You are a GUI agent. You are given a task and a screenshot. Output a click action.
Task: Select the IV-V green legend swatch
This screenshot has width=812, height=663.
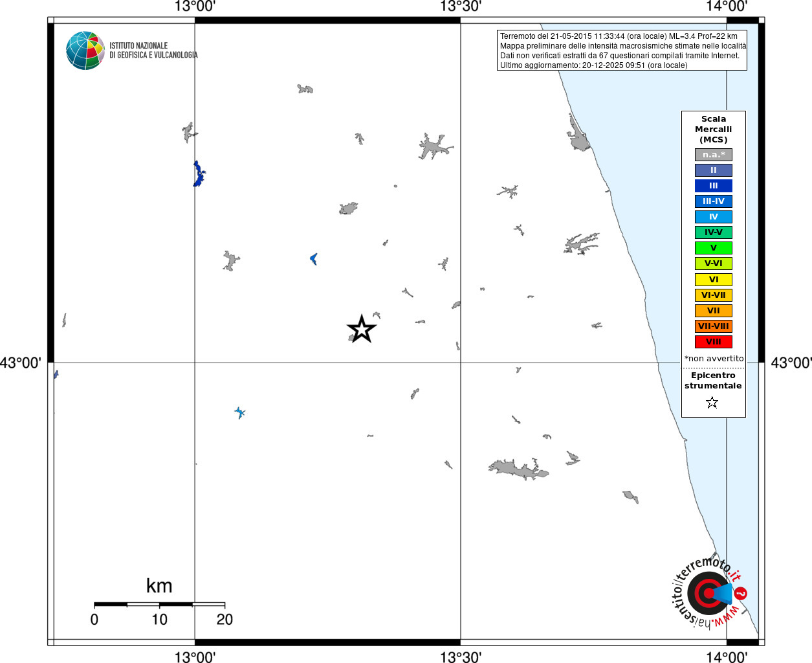click(714, 232)
